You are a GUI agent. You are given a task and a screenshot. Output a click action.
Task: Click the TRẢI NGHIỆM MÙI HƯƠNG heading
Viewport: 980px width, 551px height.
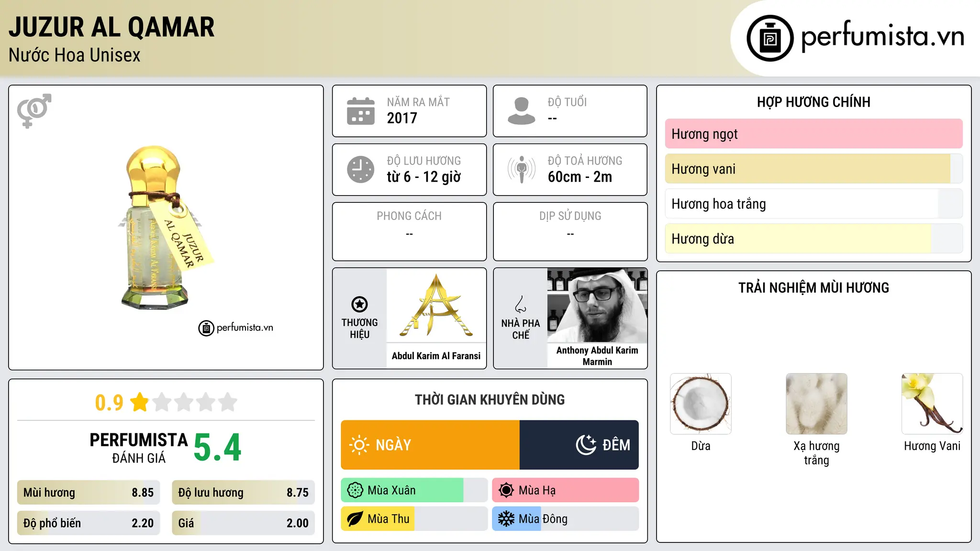click(x=813, y=288)
